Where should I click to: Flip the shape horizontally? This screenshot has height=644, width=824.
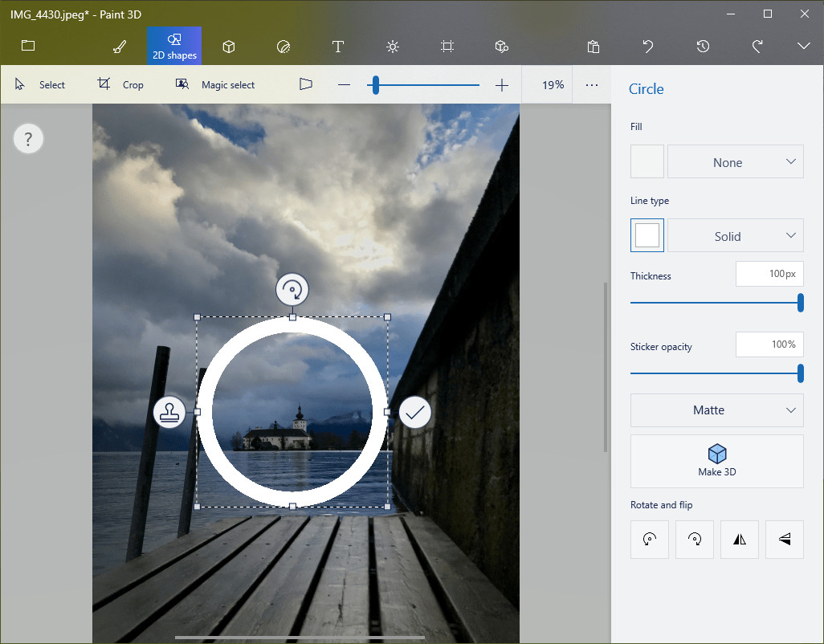coord(740,540)
